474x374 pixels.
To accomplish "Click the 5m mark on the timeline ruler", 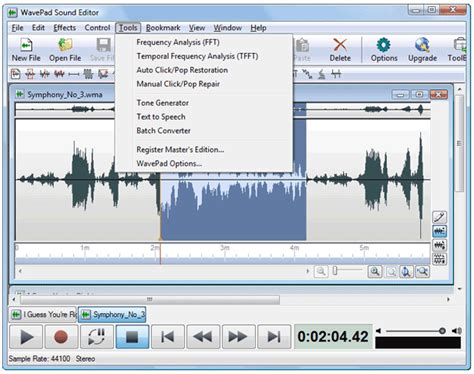I will (x=364, y=248).
